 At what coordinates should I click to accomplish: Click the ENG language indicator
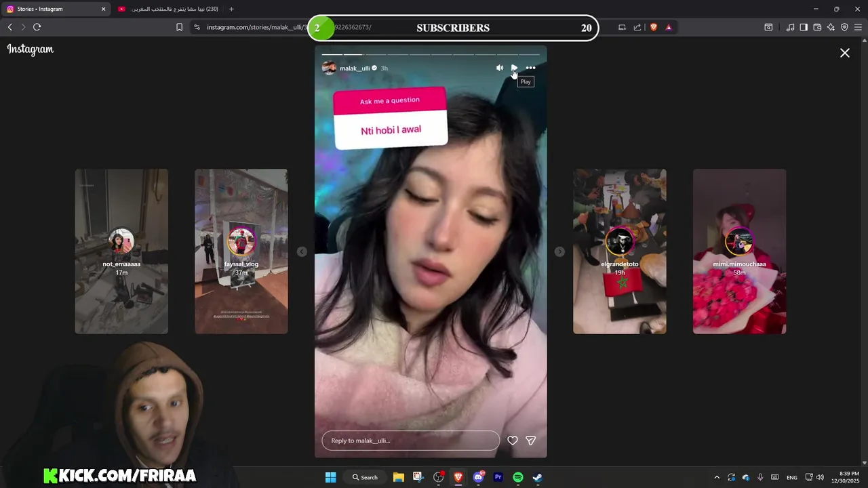(791, 478)
